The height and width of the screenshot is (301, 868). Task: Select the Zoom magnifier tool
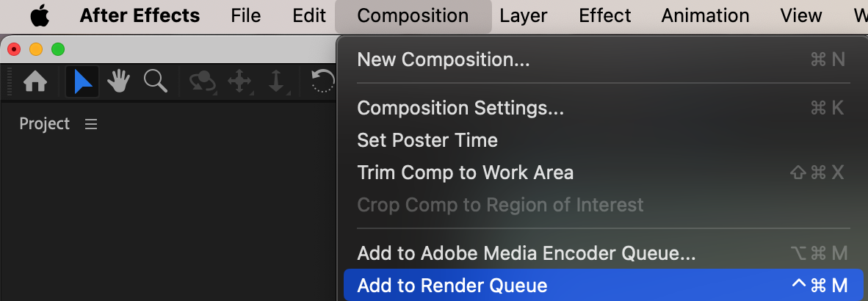point(155,81)
